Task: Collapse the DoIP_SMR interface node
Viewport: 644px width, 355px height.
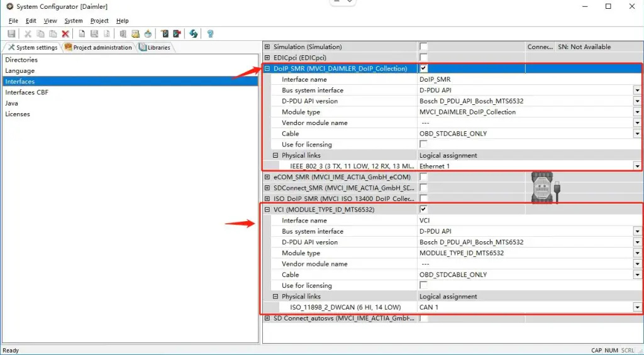Action: pos(267,68)
